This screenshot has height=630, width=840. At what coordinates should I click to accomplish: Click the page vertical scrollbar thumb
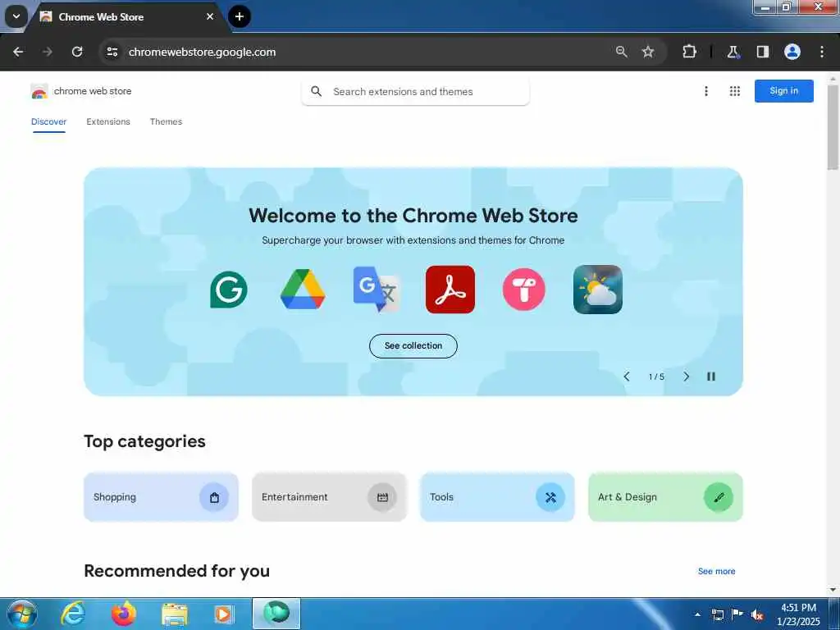click(833, 127)
